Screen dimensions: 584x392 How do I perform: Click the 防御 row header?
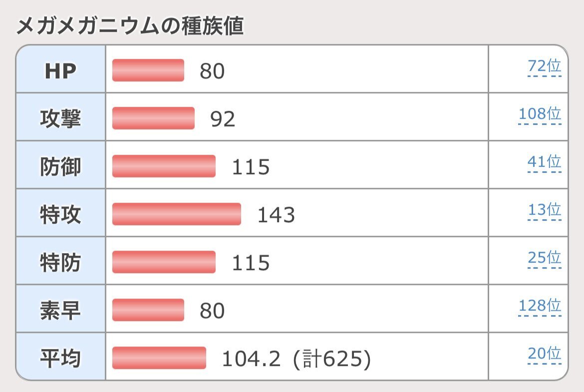(60, 167)
